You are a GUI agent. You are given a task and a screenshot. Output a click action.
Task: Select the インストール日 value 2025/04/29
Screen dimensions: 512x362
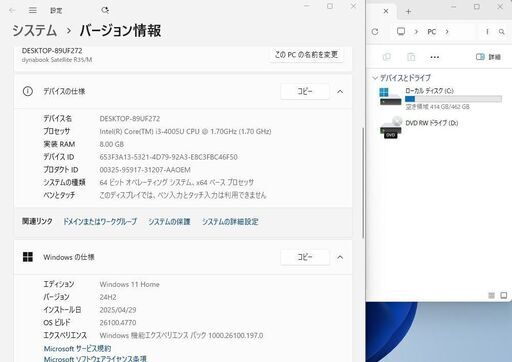click(x=118, y=310)
